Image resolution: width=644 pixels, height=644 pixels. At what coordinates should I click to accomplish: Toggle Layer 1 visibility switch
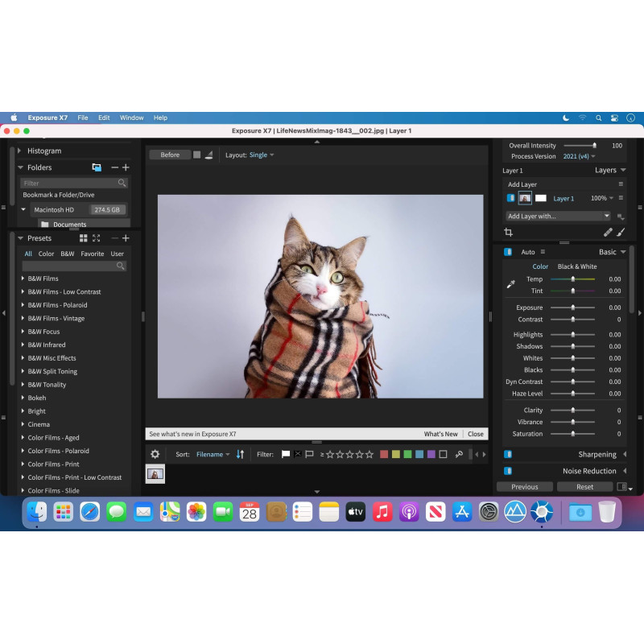tap(510, 198)
